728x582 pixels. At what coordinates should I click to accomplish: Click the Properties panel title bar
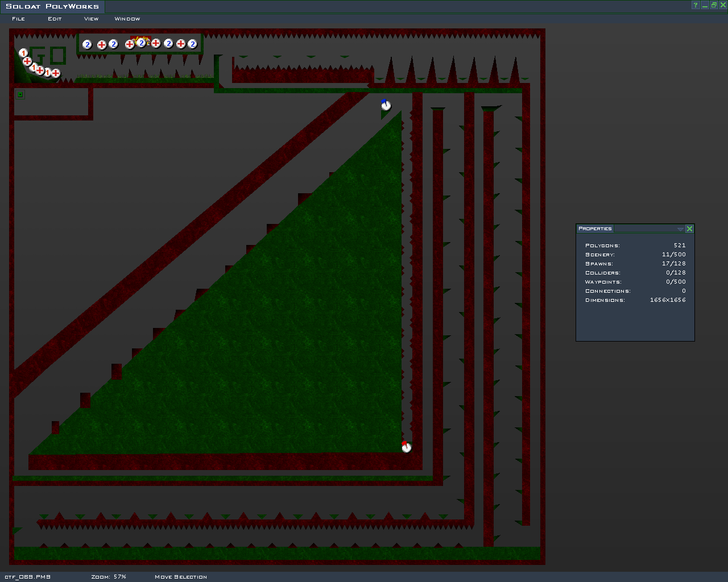626,228
